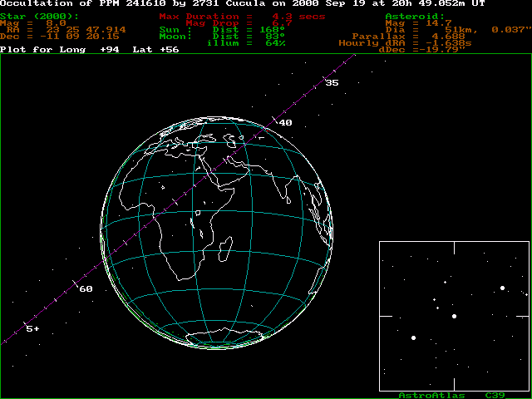
Task: Click the 35 minute marker on the path
Action: click(x=332, y=82)
